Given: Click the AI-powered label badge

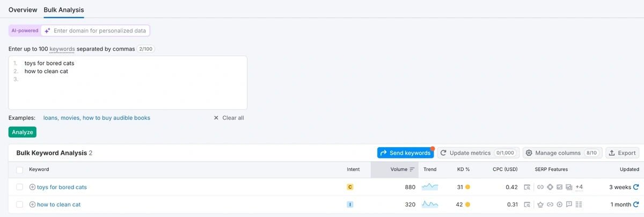Looking at the screenshot, I should pyautogui.click(x=25, y=31).
